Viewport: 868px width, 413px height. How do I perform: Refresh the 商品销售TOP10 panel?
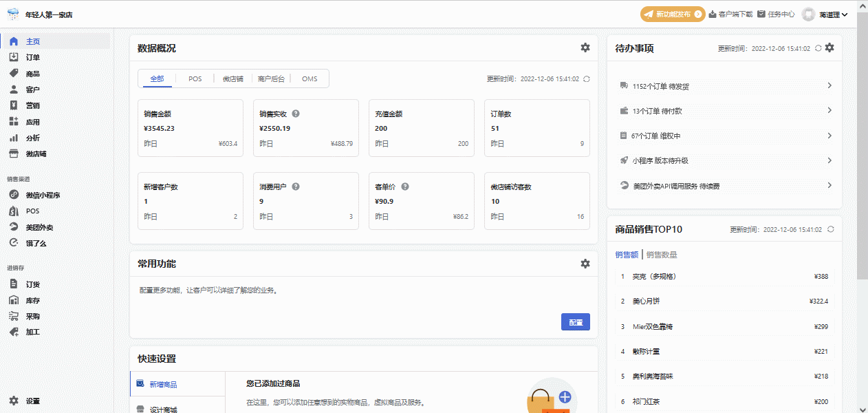tap(830, 229)
